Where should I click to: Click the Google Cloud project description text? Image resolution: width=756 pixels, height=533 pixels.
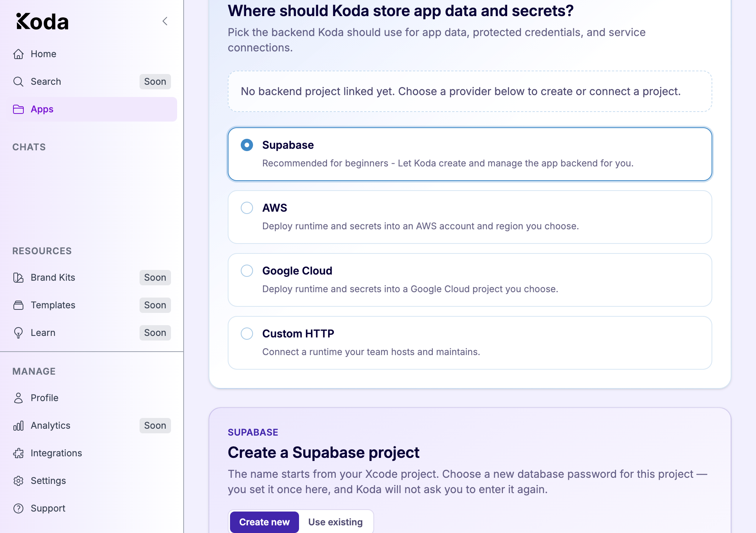coord(410,289)
